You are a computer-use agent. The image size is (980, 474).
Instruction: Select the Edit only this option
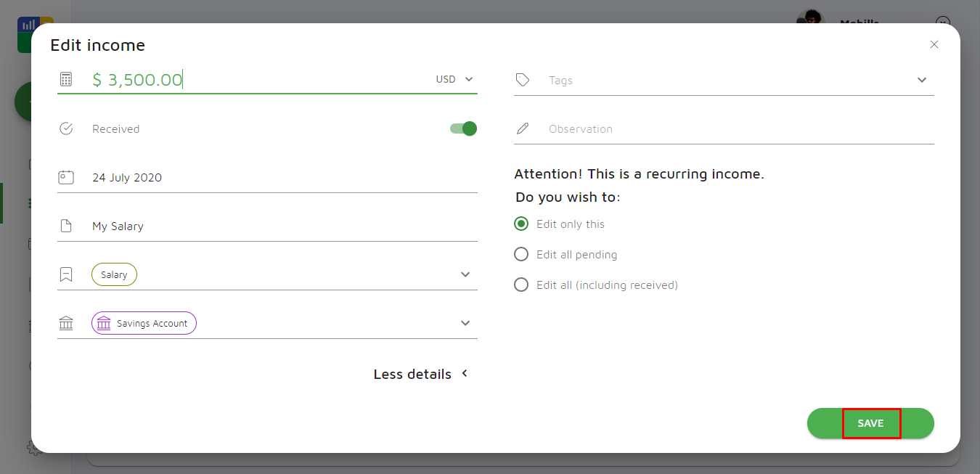tap(521, 224)
